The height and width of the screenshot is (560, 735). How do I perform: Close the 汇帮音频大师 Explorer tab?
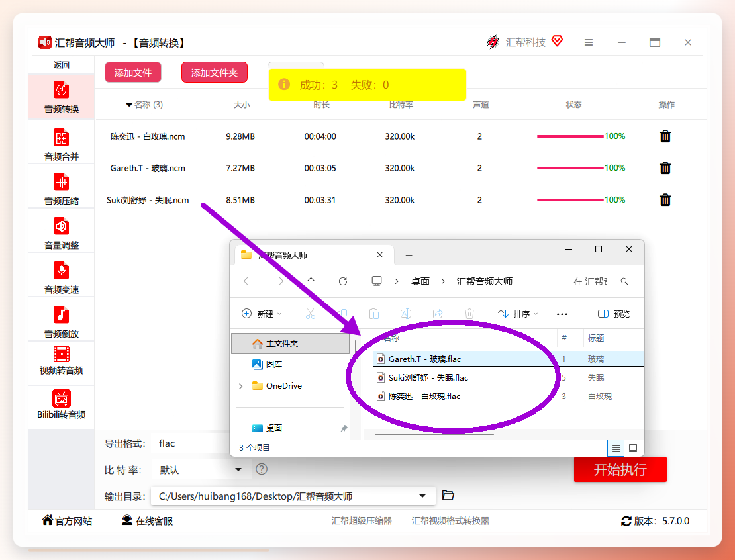coord(379,255)
